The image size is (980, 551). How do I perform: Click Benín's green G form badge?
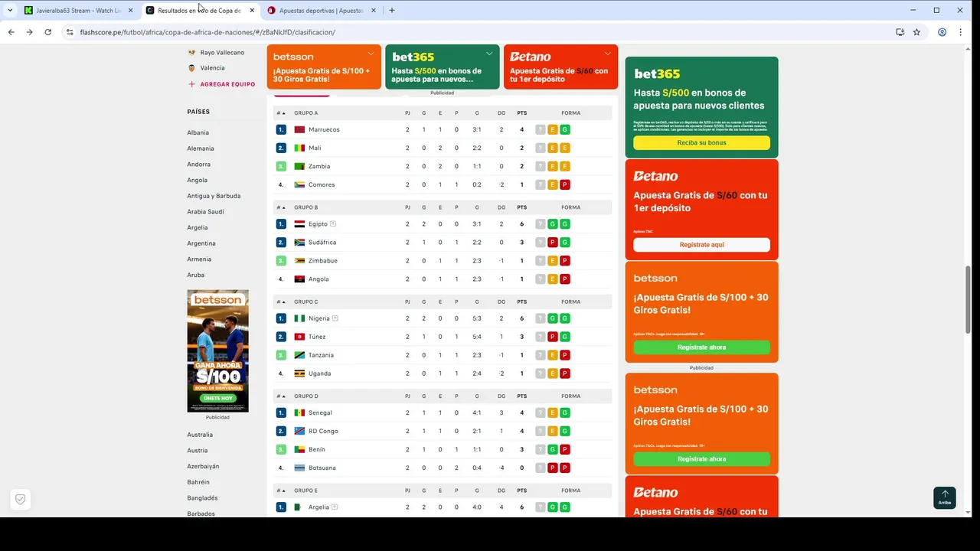[x=552, y=449]
